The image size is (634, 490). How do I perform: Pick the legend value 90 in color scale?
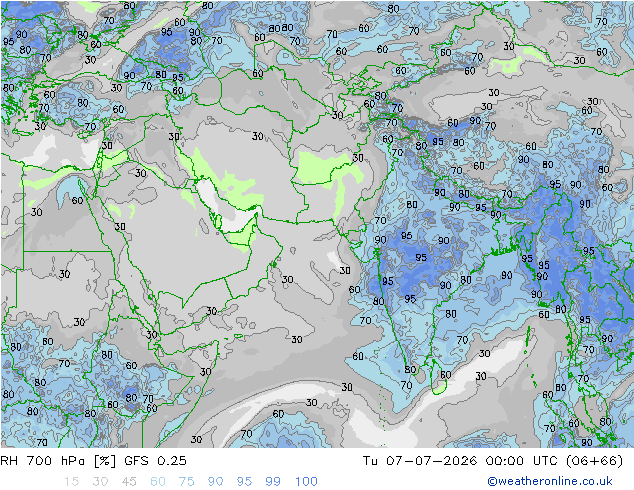(215, 482)
